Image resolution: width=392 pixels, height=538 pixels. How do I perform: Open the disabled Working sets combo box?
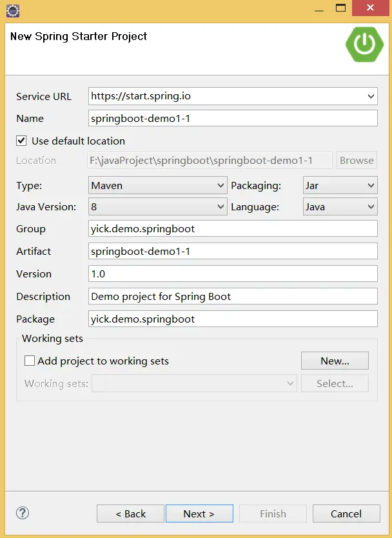pos(194,383)
